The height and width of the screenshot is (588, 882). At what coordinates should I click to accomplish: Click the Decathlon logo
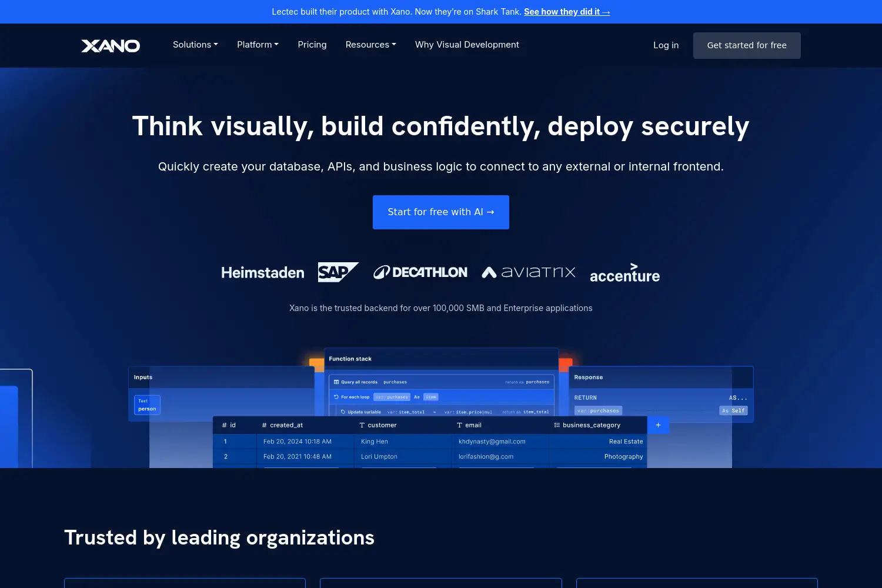[420, 272]
